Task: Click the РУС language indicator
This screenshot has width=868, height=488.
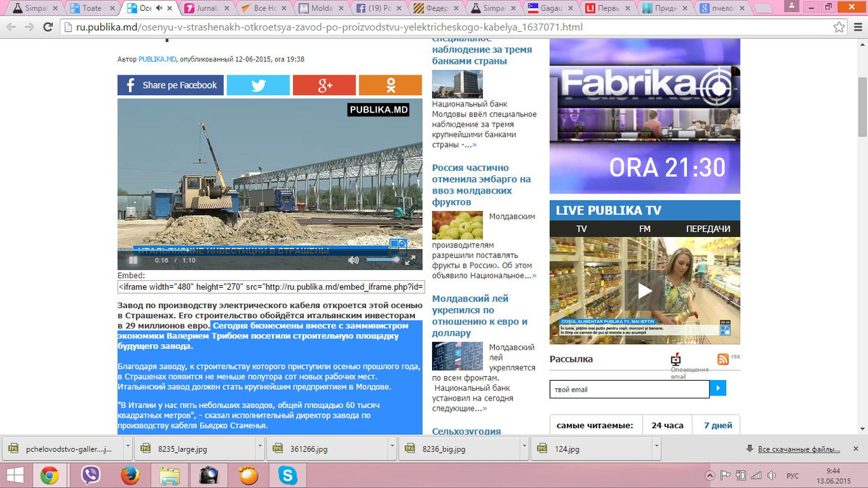Action: click(792, 476)
